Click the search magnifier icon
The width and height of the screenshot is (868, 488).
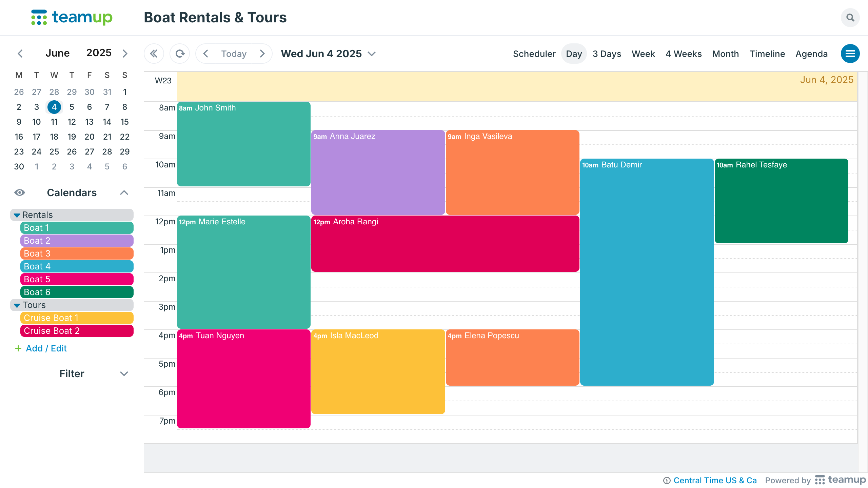pyautogui.click(x=850, y=18)
